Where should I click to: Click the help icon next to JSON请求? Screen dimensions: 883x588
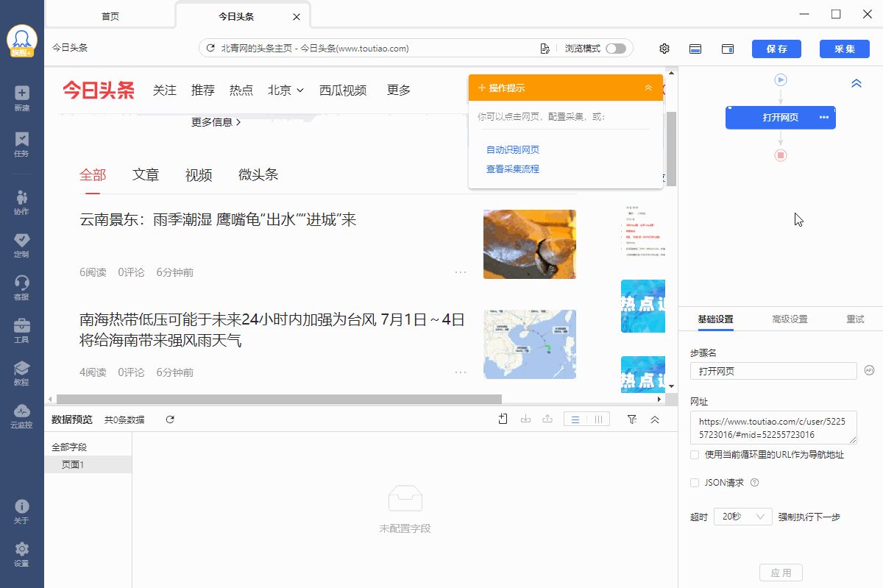[x=754, y=483]
